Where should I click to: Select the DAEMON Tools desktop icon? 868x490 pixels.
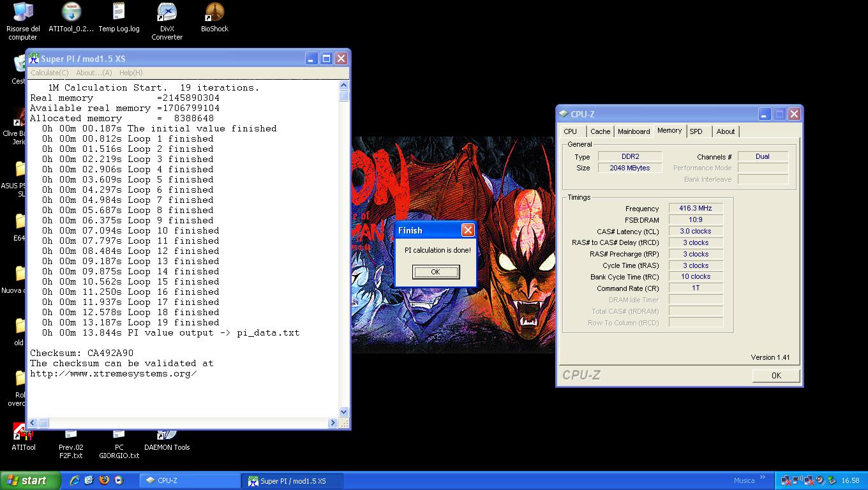click(167, 440)
